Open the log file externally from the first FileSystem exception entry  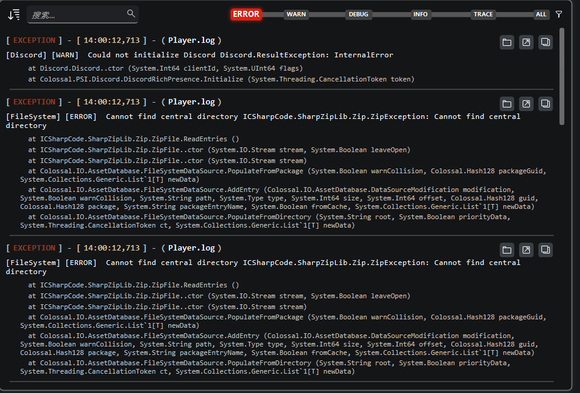[x=526, y=104]
